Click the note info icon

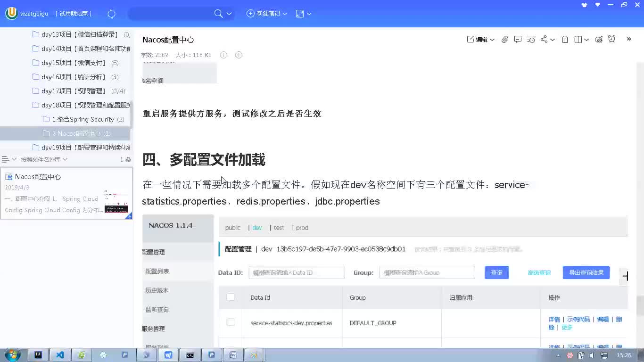click(x=223, y=55)
